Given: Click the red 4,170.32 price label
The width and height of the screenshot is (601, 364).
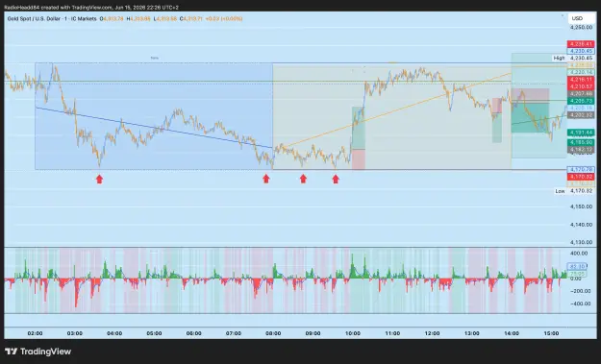Looking at the screenshot, I should 581,177.
